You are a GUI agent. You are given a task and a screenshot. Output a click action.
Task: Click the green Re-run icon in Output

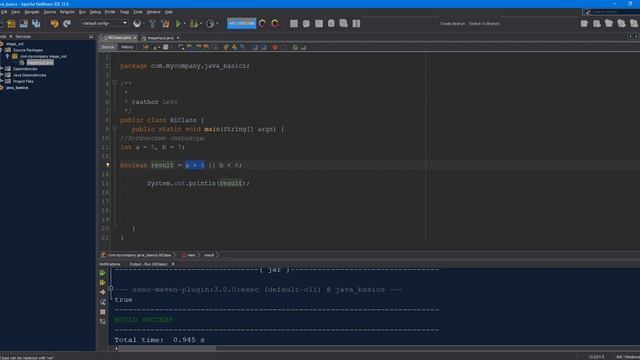coord(102,273)
